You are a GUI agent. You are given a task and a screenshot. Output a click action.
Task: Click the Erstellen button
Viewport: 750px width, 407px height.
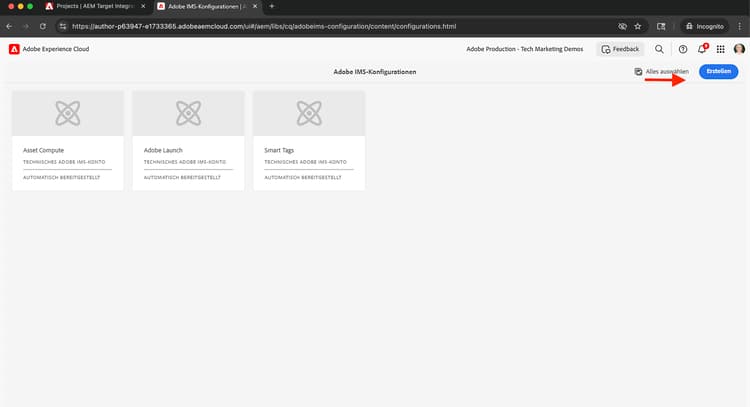(x=718, y=71)
